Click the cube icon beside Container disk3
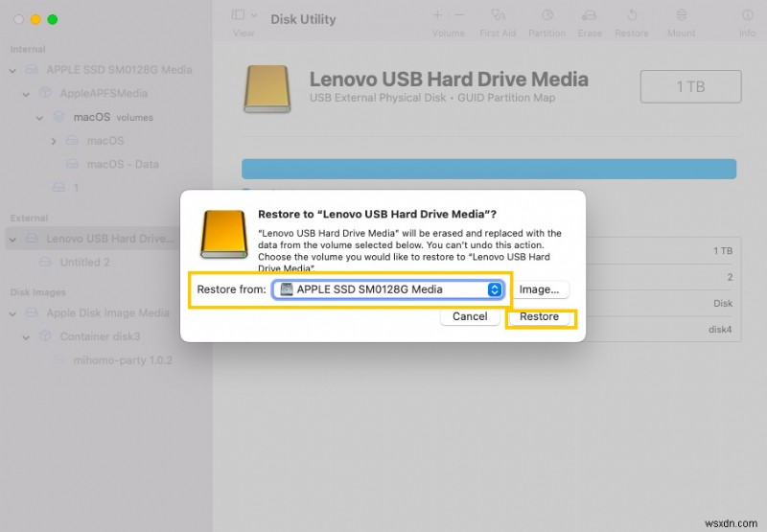The image size is (767, 532). click(x=45, y=335)
